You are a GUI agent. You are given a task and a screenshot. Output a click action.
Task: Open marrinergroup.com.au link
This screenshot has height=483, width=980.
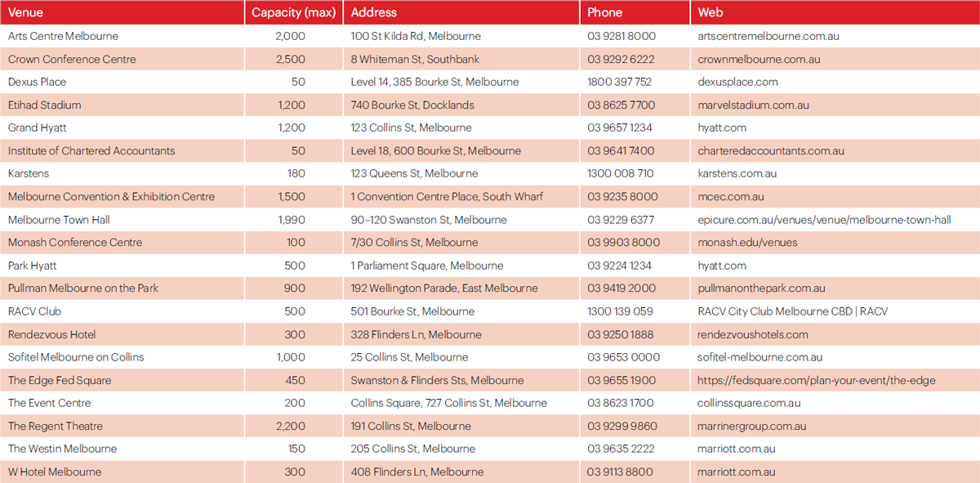752,426
